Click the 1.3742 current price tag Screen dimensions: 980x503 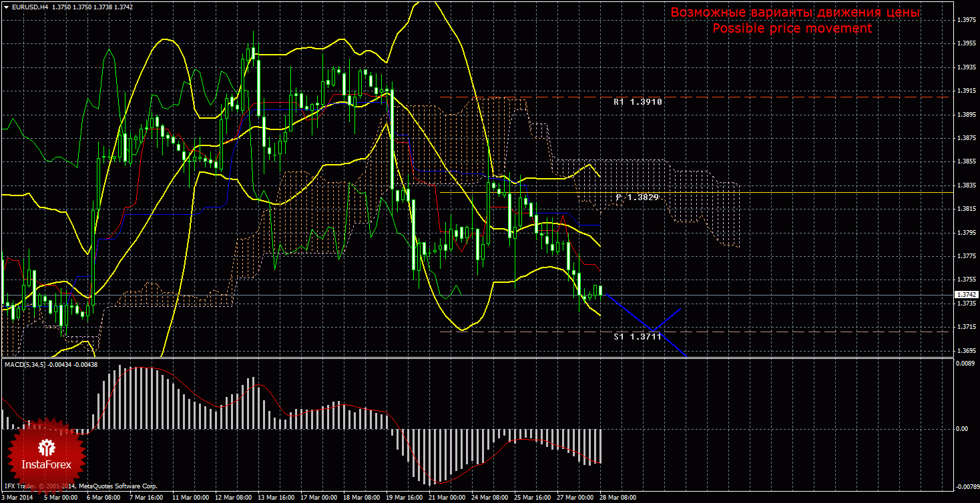[965, 294]
